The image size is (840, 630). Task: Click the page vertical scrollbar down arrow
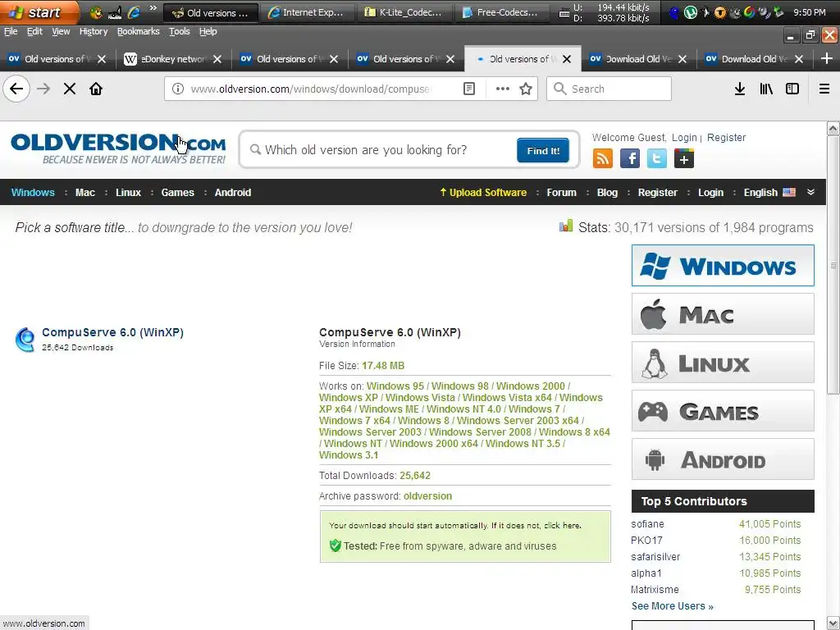pos(833,623)
